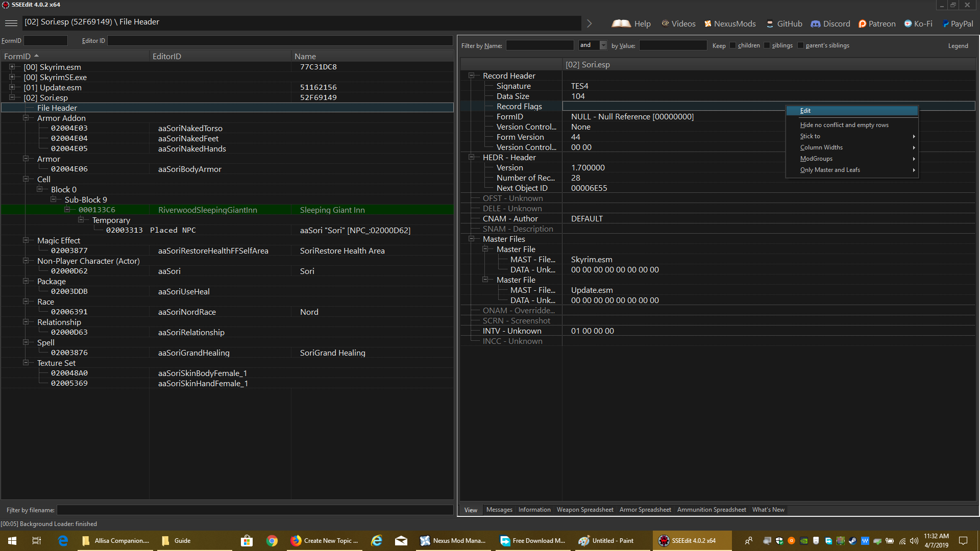Click the Editor ID search field
This screenshot has width=980, height=551.
[x=280, y=41]
